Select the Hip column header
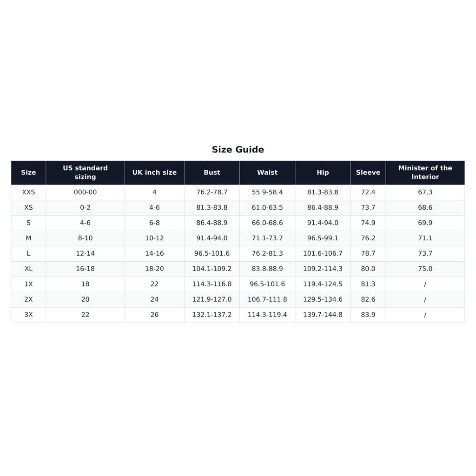This screenshot has width=476, height=476. coord(323,172)
